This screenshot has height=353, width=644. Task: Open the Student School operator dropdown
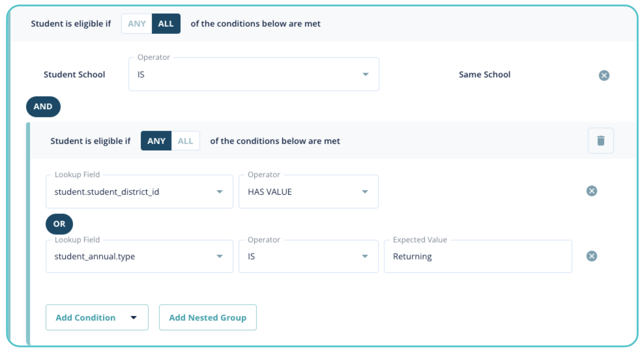(x=253, y=75)
